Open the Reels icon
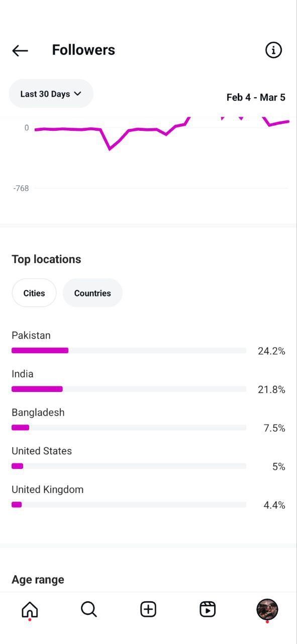 (x=208, y=609)
